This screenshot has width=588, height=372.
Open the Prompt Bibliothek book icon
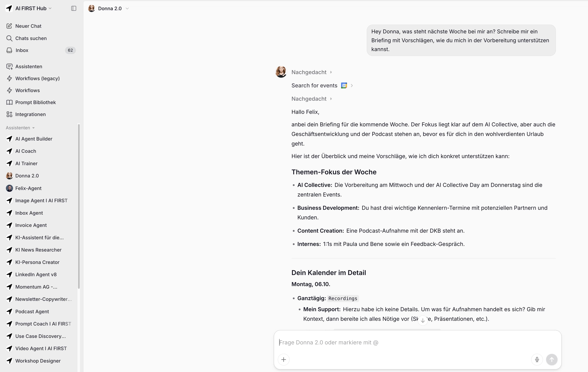point(9,102)
